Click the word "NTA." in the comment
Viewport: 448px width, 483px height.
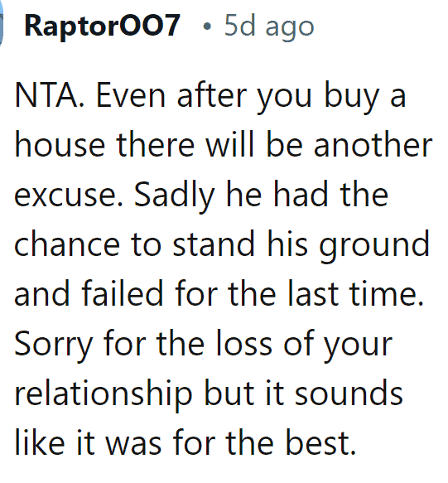coord(49,96)
